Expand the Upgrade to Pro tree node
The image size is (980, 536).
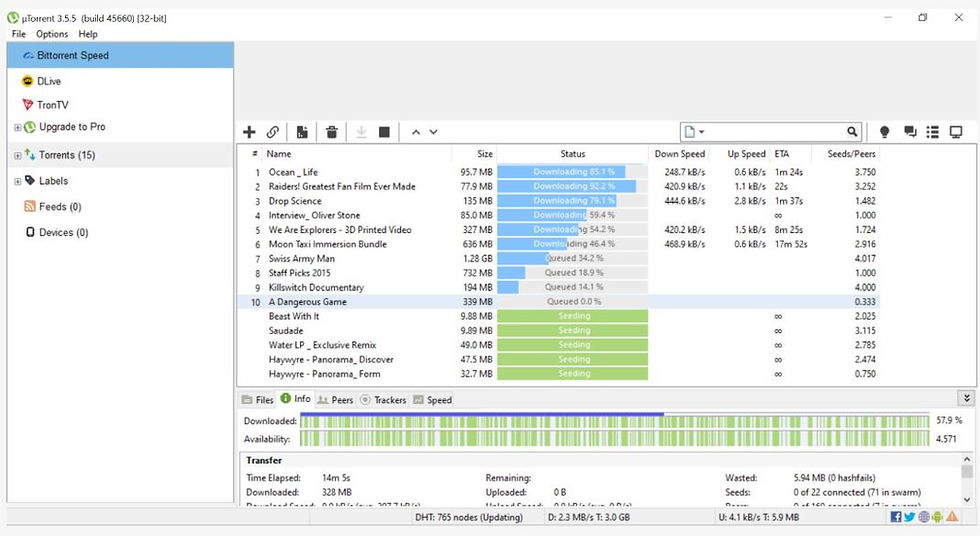[18, 127]
